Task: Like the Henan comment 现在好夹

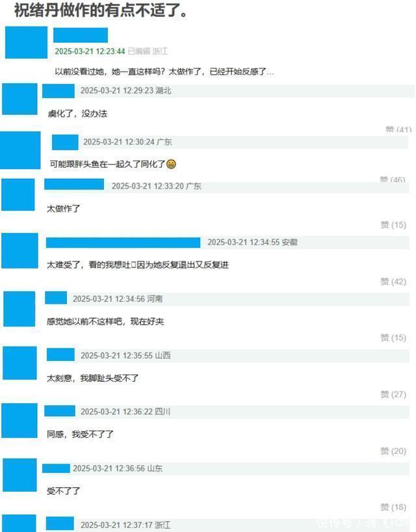Action: (x=393, y=338)
